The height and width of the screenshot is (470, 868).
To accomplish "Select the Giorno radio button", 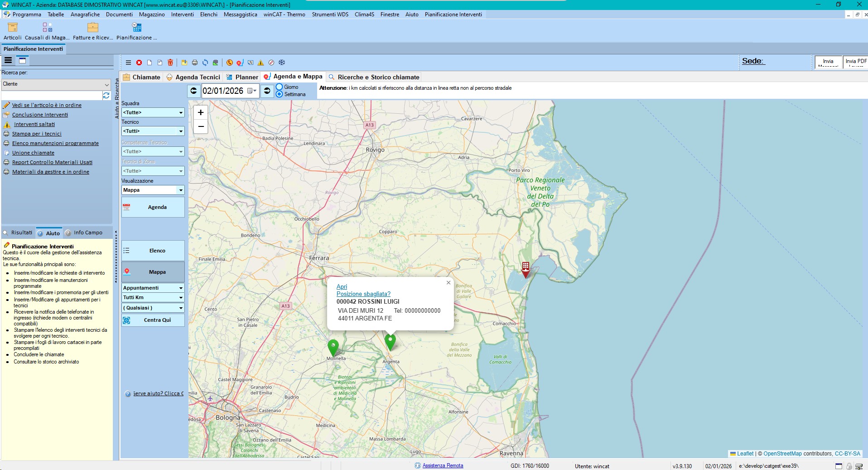I will tap(280, 87).
